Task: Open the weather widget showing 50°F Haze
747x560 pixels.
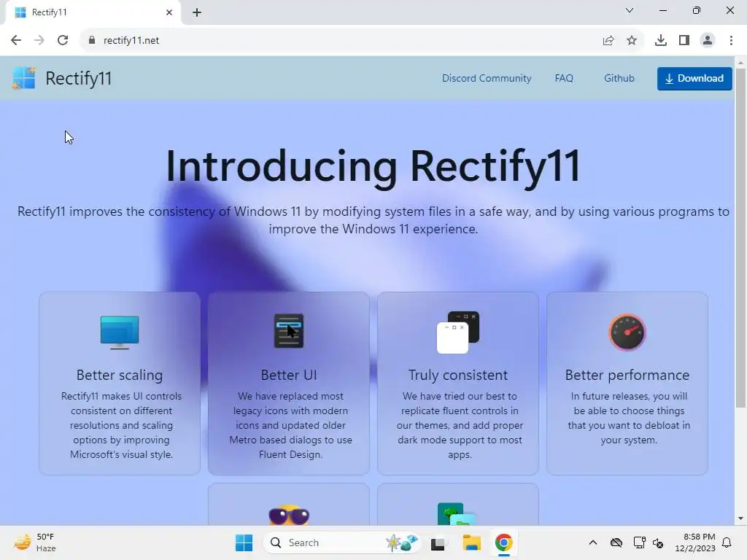Action: point(34,542)
